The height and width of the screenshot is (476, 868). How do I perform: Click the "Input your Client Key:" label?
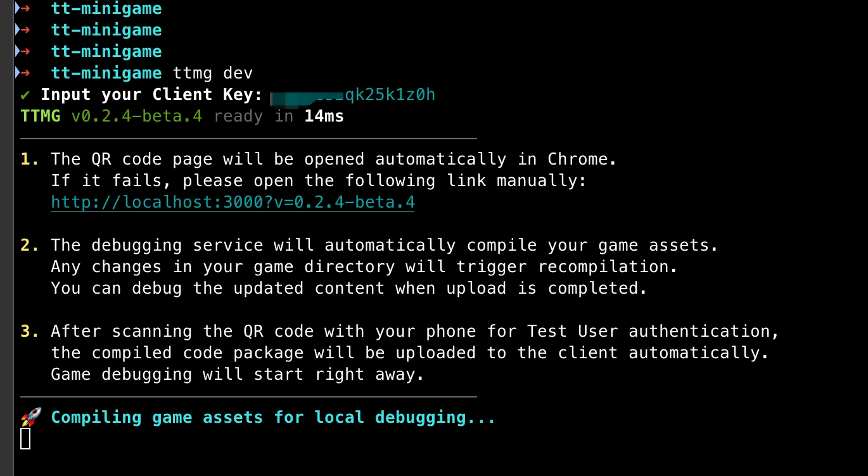(151, 95)
